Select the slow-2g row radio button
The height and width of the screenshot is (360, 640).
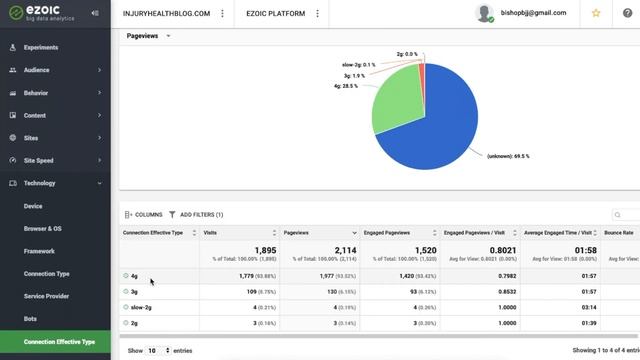tap(126, 307)
